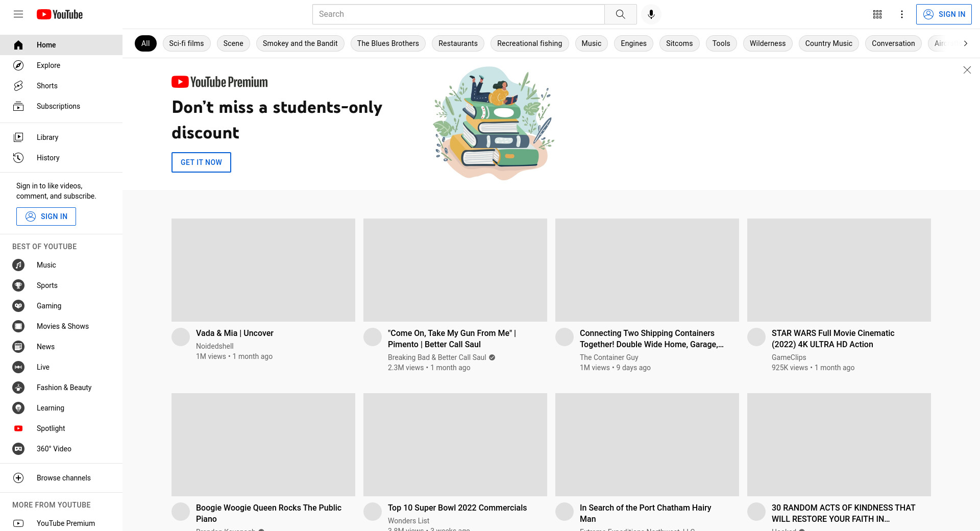Viewport: 980px width, 531px height.
Task: Visit the Noidedshell channel link
Action: click(214, 346)
